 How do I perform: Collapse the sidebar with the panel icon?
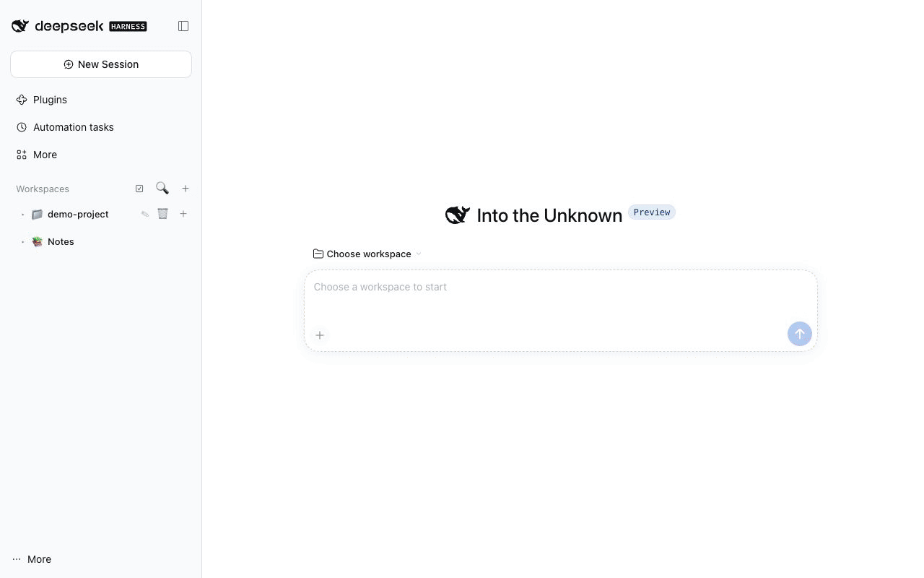point(183,26)
